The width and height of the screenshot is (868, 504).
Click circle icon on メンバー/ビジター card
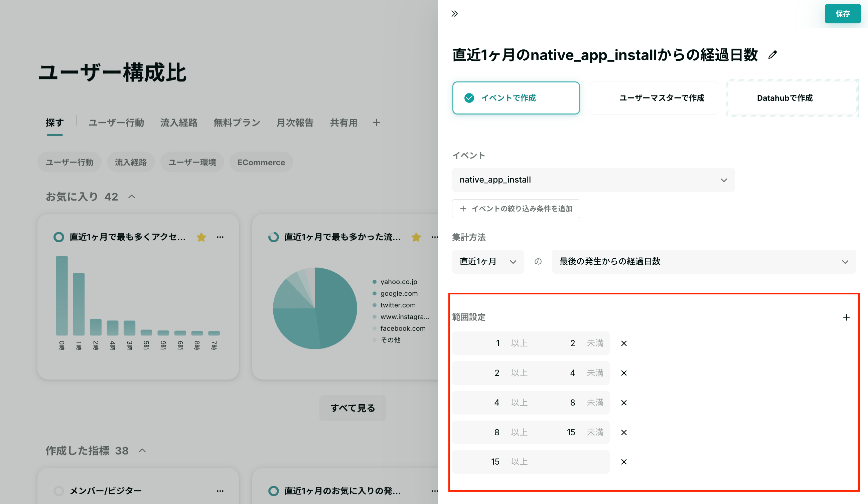click(58, 491)
